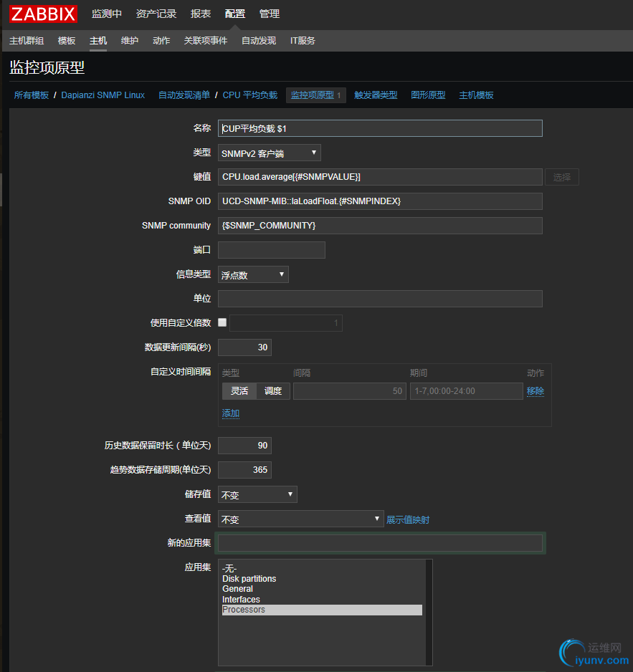Viewport: 633px width, 672px height.
Task: Switch to 模板 submenu tab
Action: (x=67, y=41)
